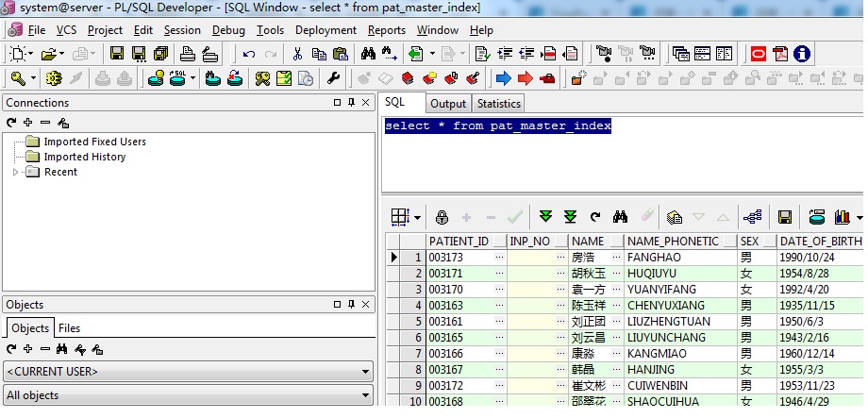
Task: Open the File menu
Action: pyautogui.click(x=37, y=30)
